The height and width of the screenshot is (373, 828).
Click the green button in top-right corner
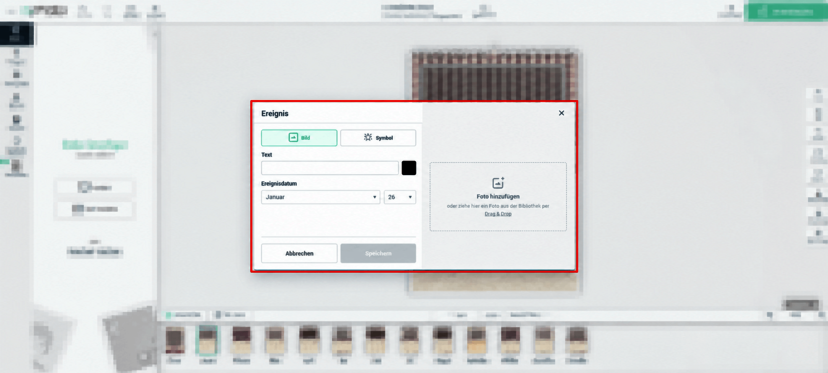pyautogui.click(x=786, y=11)
